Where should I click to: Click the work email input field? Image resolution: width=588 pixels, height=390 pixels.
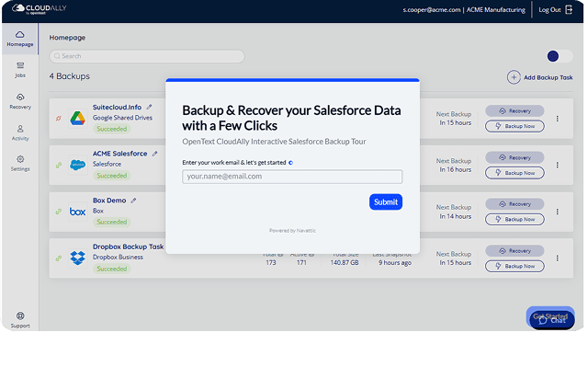[x=290, y=177]
